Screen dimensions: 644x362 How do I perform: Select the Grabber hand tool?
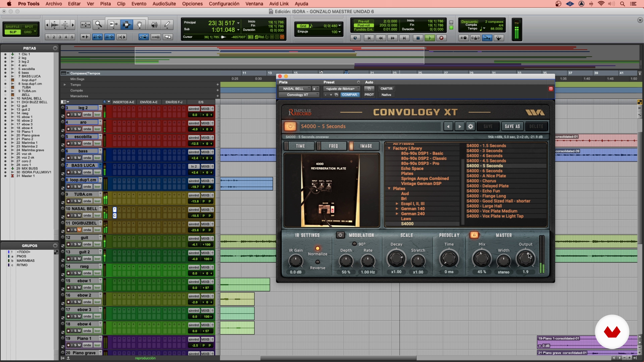140,24
